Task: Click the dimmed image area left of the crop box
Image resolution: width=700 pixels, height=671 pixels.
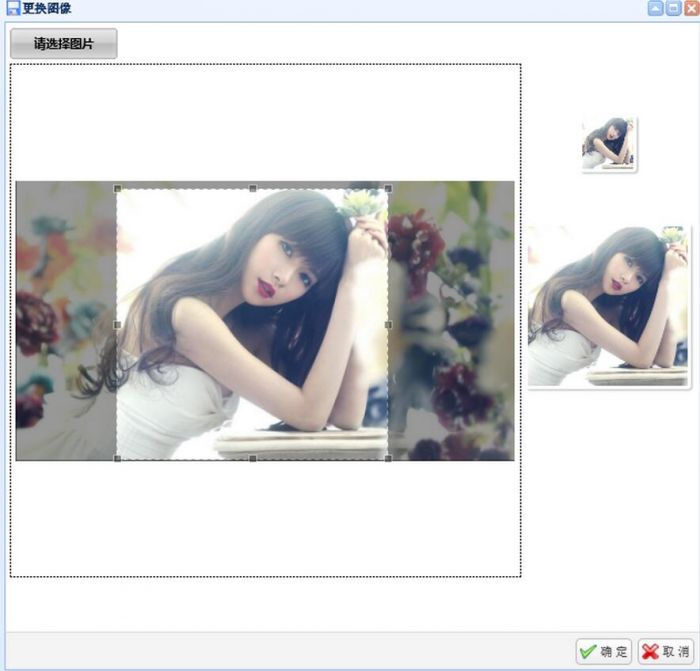Action: tap(65, 320)
